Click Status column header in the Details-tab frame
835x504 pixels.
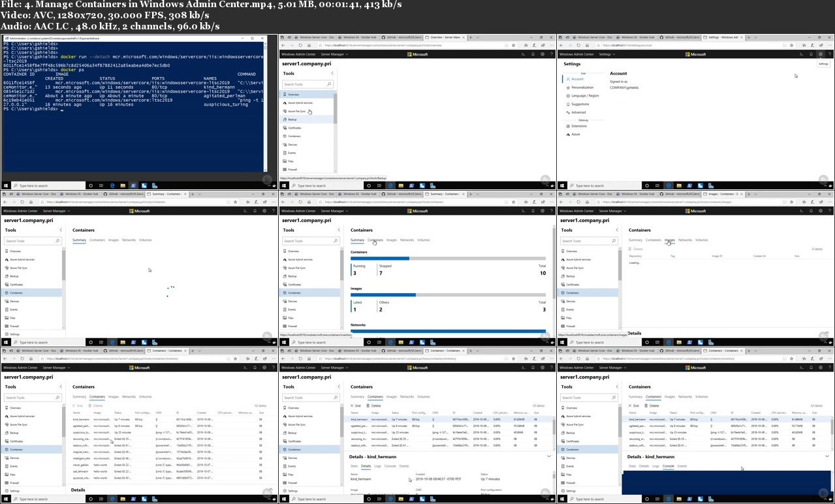tap(396, 413)
